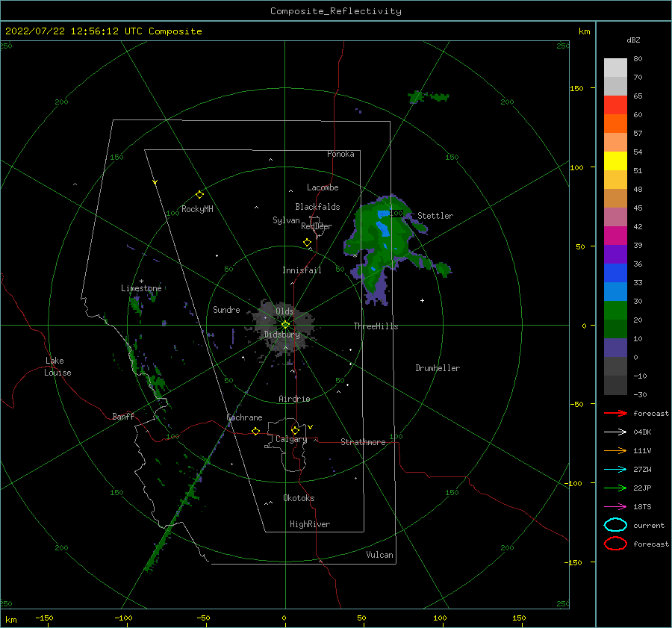Select magenta swatch between 42 and 39
The height and width of the screenshot is (628, 672).
[615, 235]
